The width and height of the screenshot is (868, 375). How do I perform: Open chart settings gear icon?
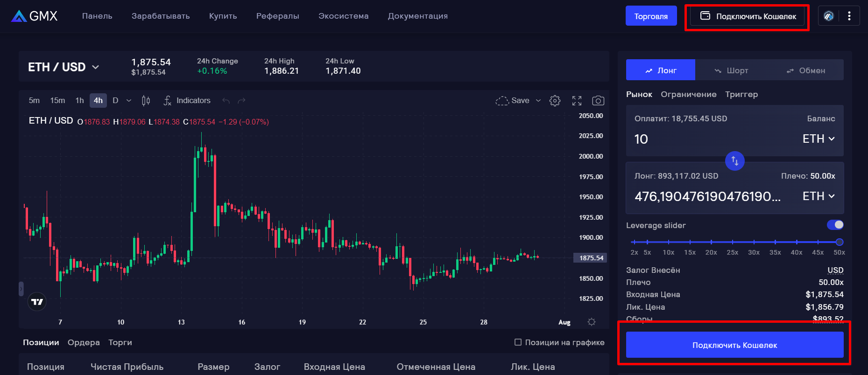(555, 101)
